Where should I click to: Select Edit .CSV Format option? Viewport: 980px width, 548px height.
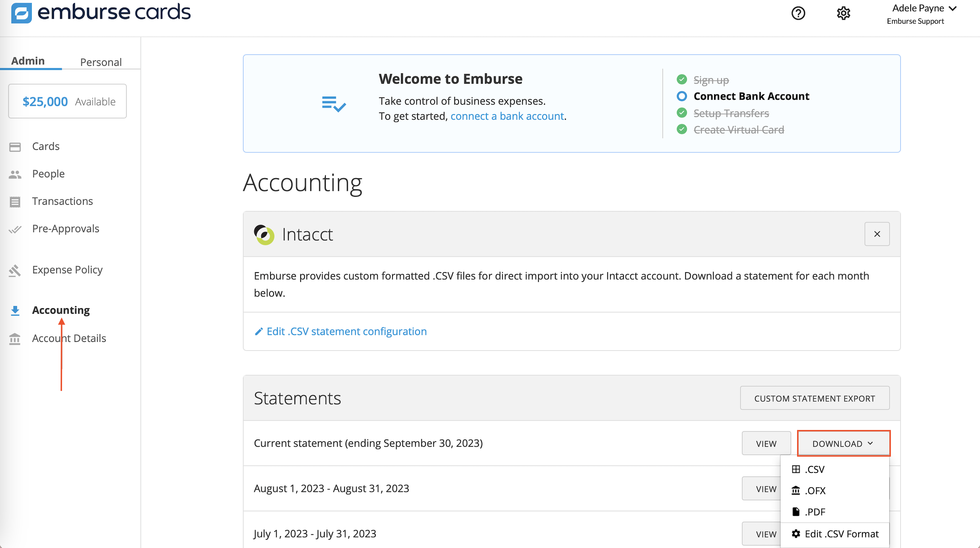pyautogui.click(x=835, y=534)
